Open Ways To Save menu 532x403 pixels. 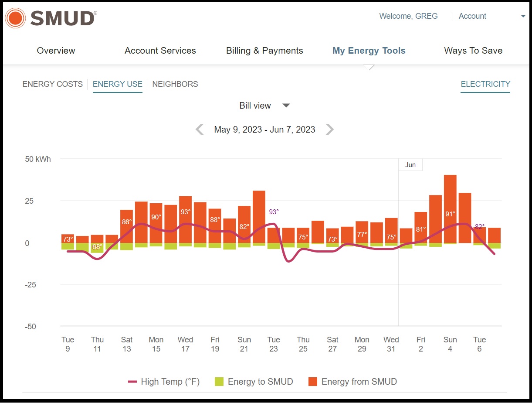pos(473,51)
